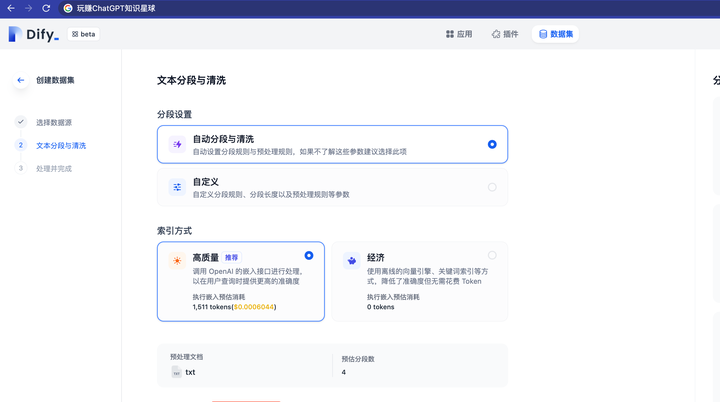720x402 pixels.
Task: Click the 创建数据集 label
Action: (55, 80)
